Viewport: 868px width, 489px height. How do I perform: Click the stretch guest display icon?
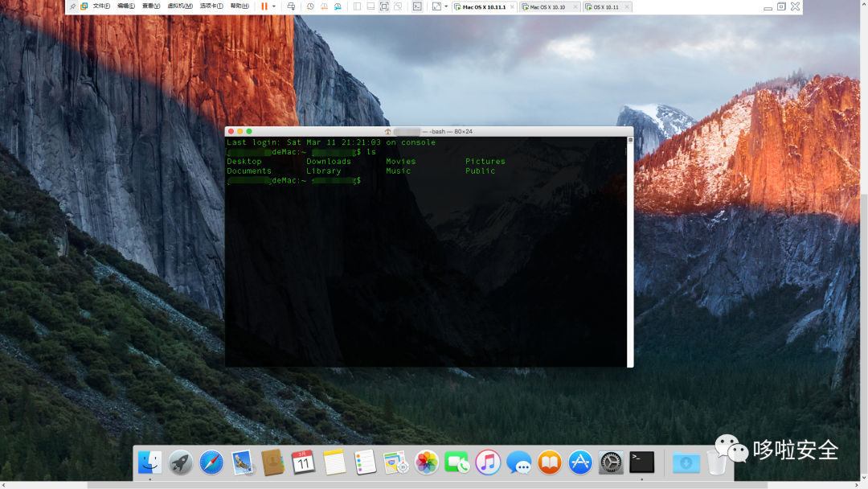coord(436,6)
